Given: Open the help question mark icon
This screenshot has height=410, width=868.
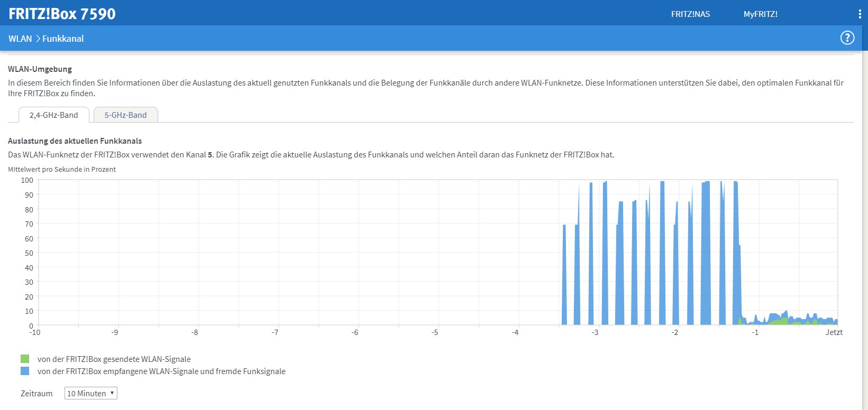Looking at the screenshot, I should pyautogui.click(x=847, y=38).
